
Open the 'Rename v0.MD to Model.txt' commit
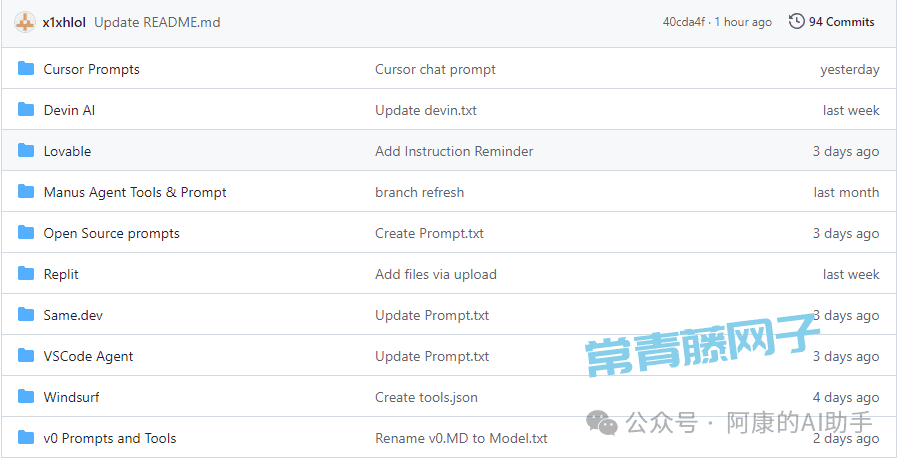[461, 438]
